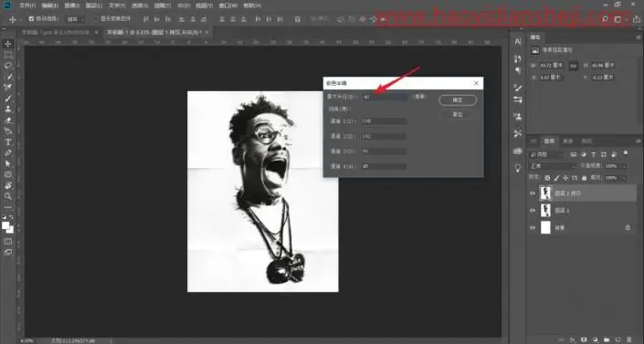
Task: Click the max radius input field
Action: click(385, 97)
